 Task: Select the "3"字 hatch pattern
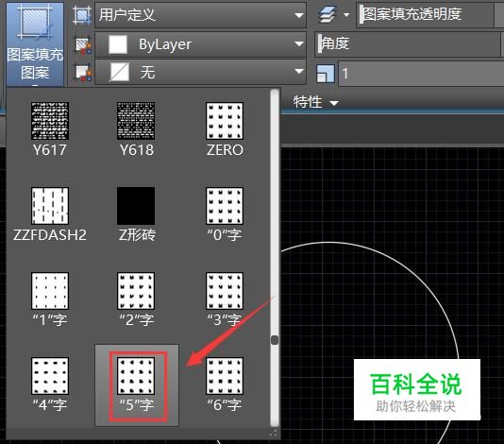[225, 299]
